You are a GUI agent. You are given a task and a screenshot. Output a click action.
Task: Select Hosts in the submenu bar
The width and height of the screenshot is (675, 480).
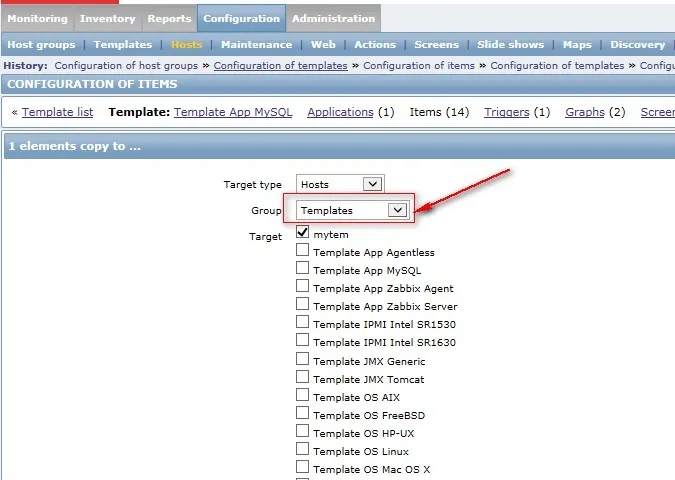(x=186, y=44)
